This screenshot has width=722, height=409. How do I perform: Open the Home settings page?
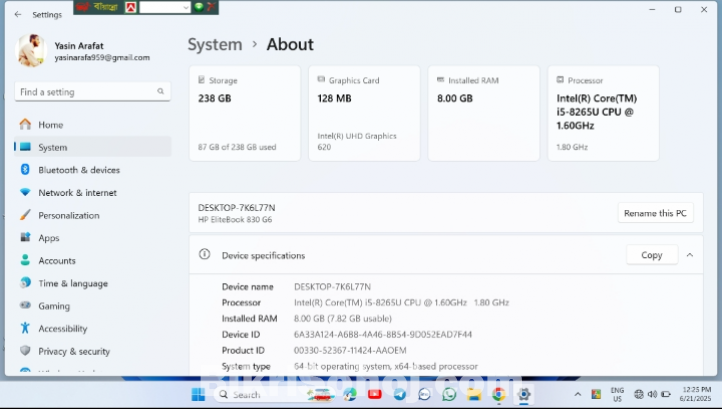(93, 125)
